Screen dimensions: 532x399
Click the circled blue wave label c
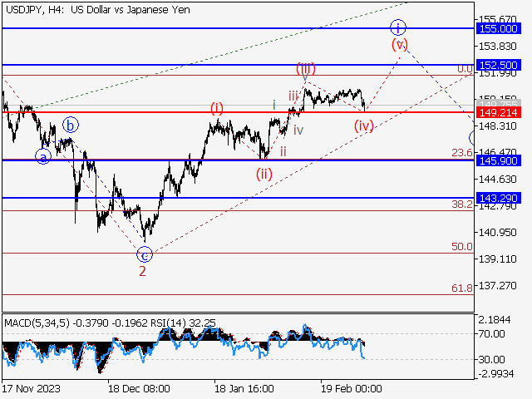(x=145, y=254)
